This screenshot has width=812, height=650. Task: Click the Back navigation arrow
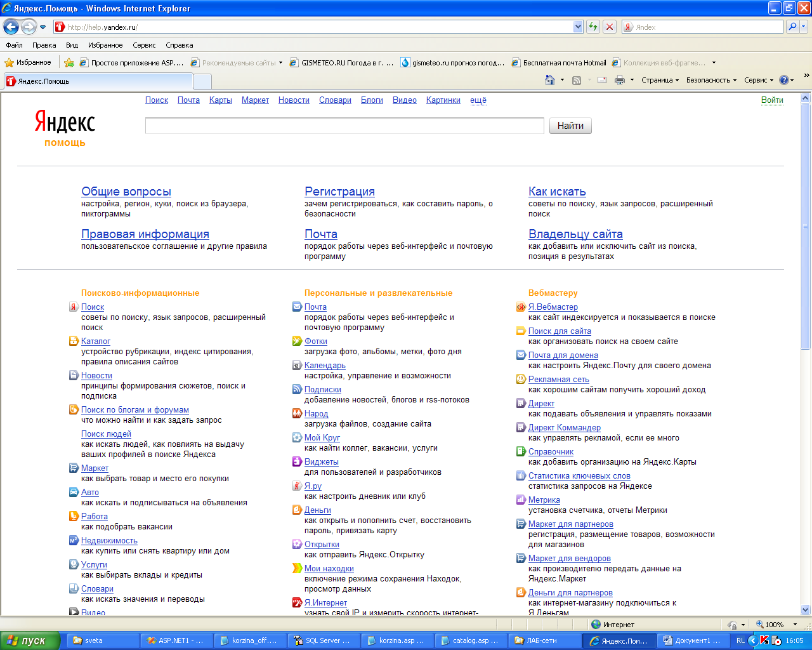(11, 27)
